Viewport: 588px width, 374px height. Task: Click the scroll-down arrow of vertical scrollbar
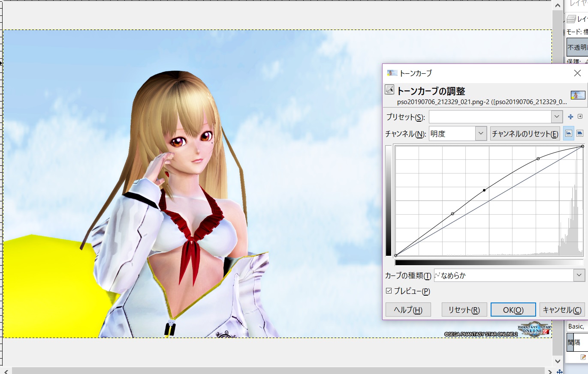[x=557, y=361]
